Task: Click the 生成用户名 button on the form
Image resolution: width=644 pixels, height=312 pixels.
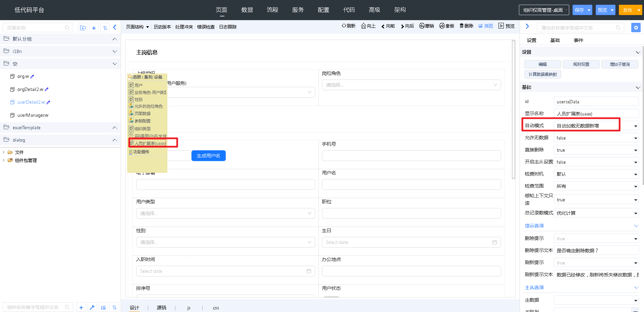Action: (208, 155)
